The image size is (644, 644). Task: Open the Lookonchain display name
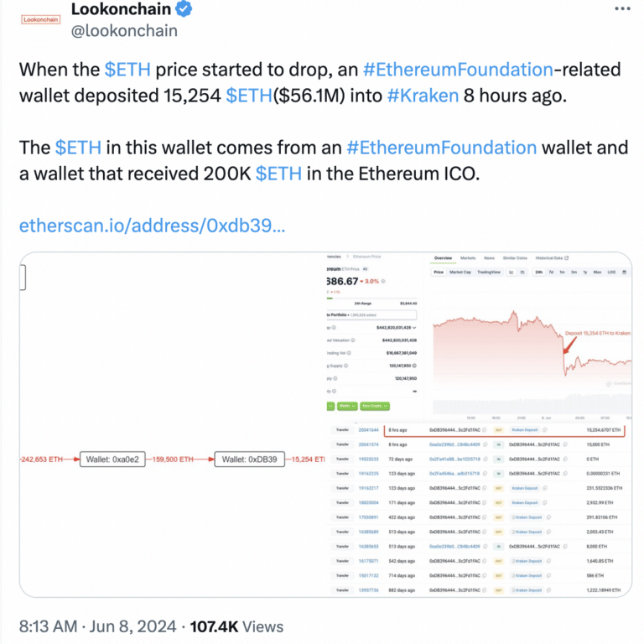pos(121,8)
